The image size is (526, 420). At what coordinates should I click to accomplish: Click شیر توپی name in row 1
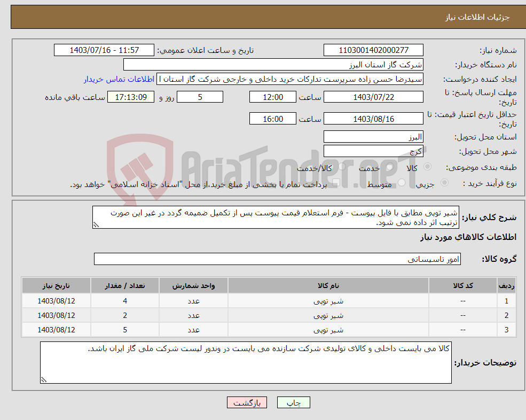328,301
